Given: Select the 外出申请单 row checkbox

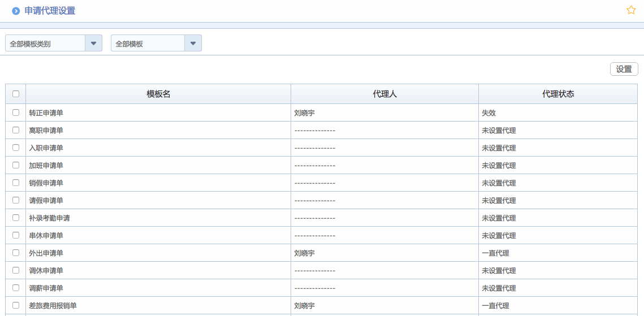Looking at the screenshot, I should [16, 253].
